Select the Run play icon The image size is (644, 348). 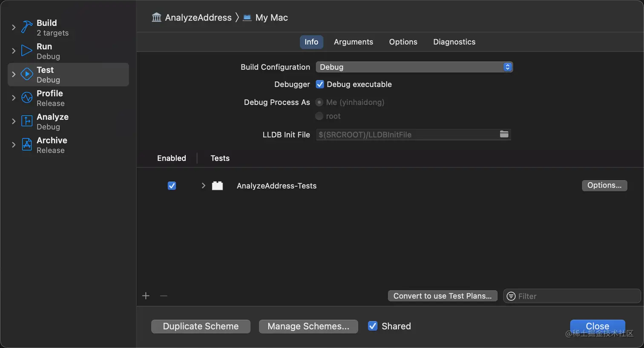click(x=27, y=51)
